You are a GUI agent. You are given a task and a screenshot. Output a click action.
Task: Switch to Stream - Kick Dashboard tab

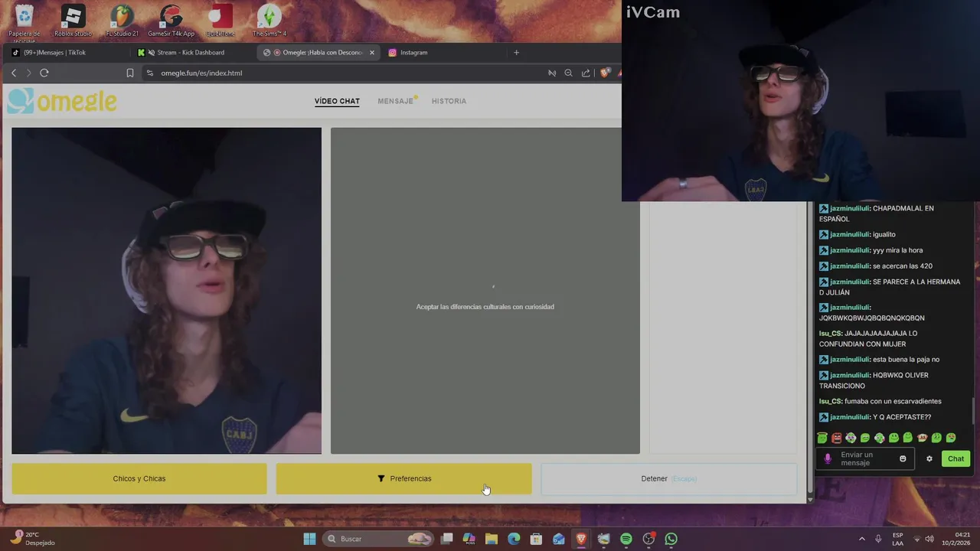pos(191,53)
